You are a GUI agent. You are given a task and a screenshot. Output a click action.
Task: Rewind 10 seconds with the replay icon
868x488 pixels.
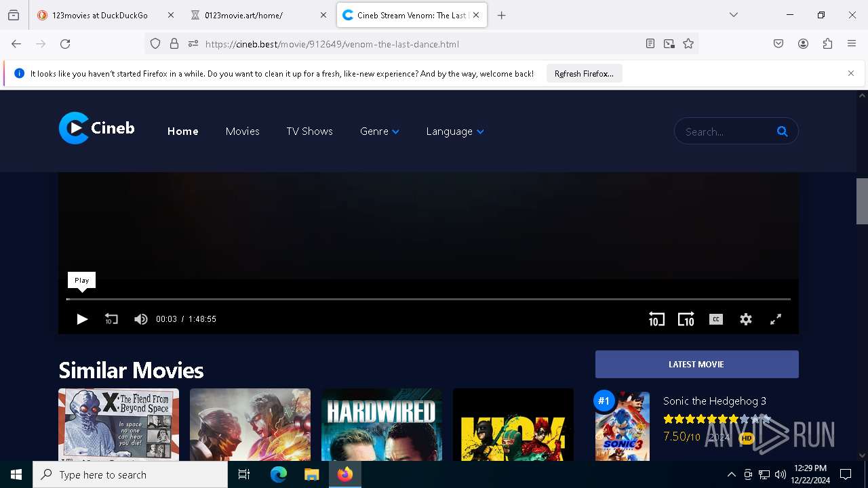[x=111, y=319]
